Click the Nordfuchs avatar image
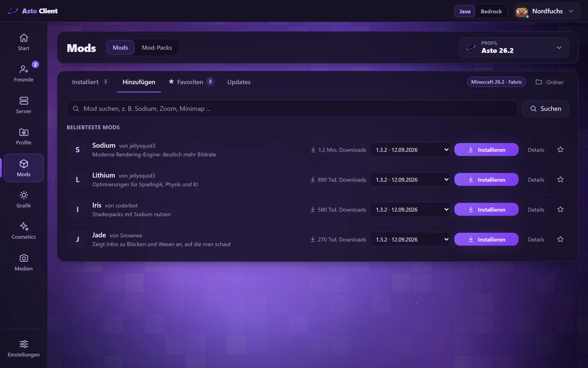This screenshot has width=588, height=368. tap(522, 11)
